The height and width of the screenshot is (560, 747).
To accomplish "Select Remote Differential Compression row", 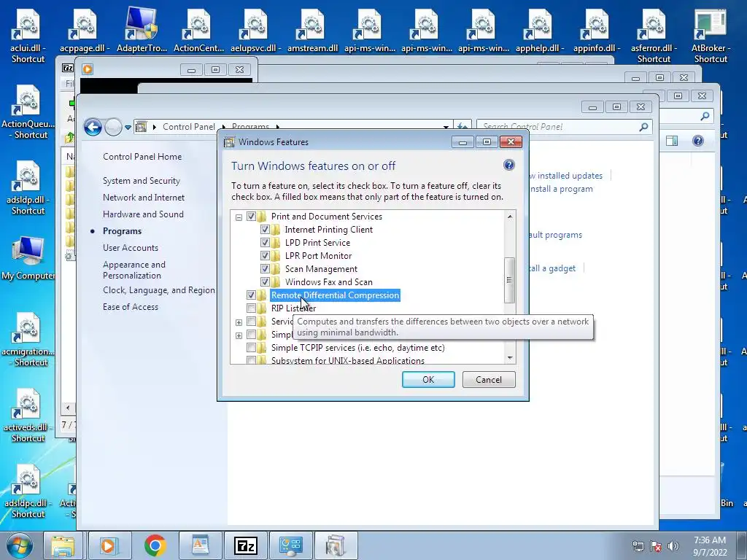I will point(335,295).
